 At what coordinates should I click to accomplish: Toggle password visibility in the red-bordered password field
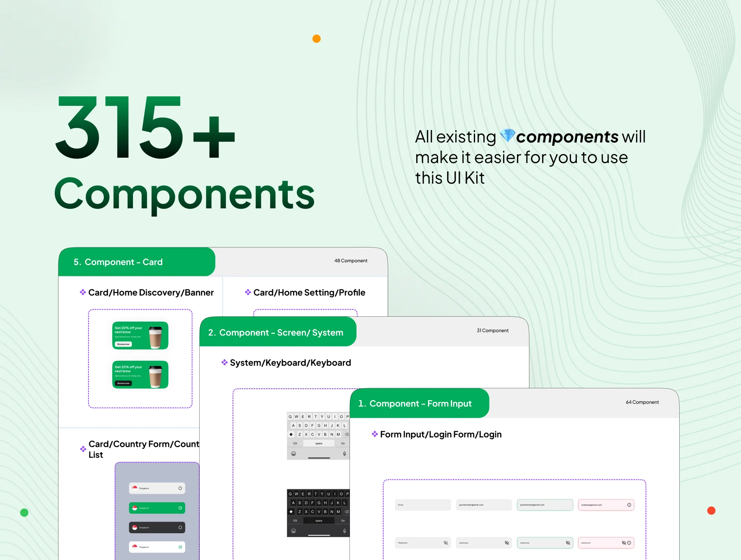tap(624, 543)
